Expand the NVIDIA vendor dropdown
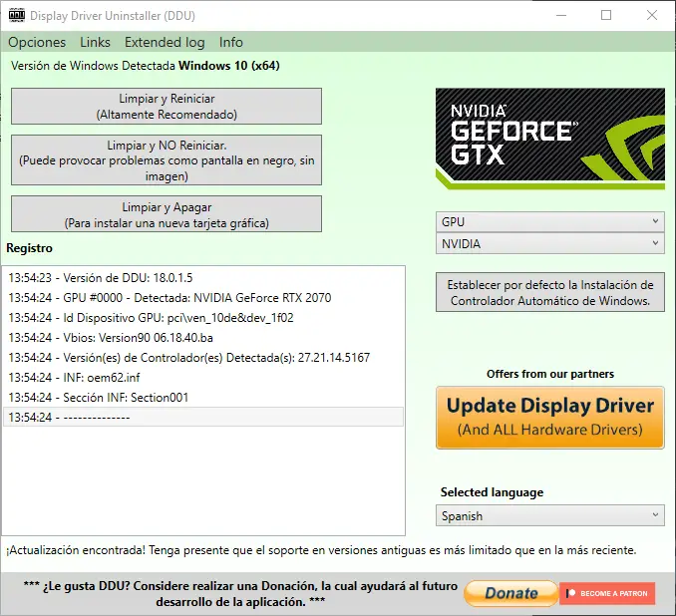 pos(550,243)
